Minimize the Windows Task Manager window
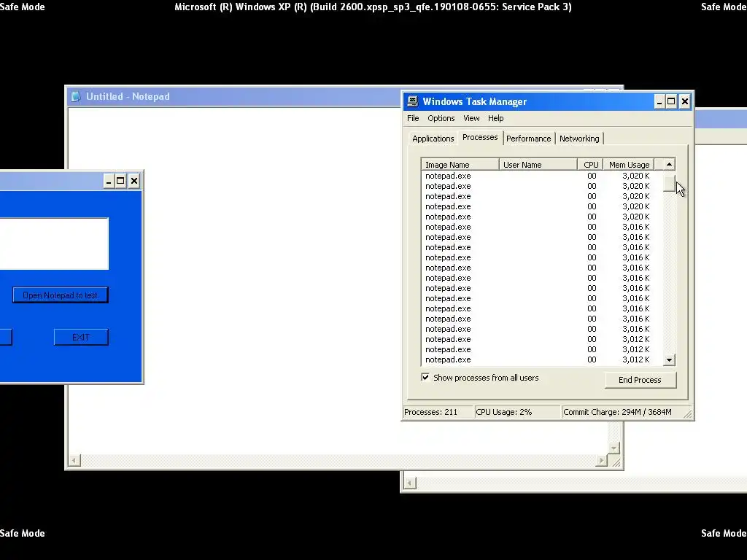The width and height of the screenshot is (747, 560). (x=659, y=101)
